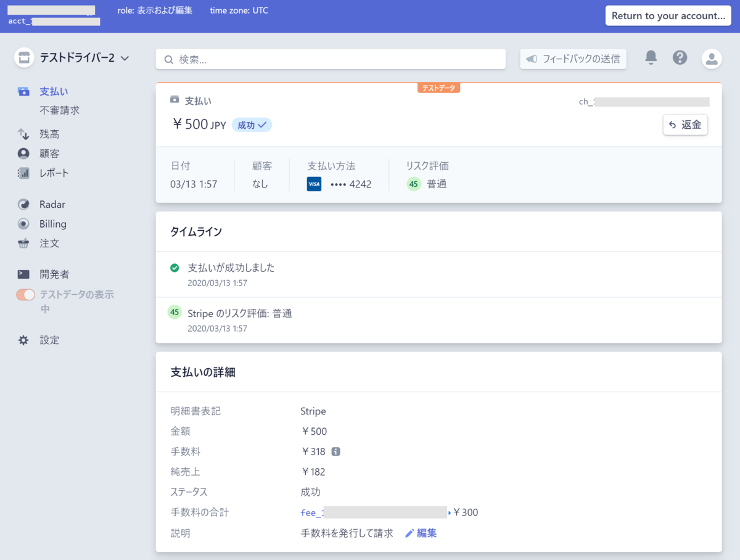The width and height of the screenshot is (740, 560).
Task: Click the 成功 status badge
Action: 252,125
